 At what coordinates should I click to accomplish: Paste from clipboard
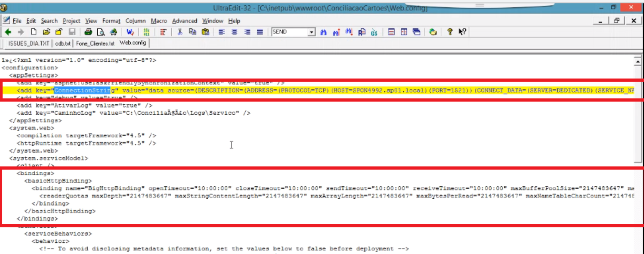(x=206, y=32)
